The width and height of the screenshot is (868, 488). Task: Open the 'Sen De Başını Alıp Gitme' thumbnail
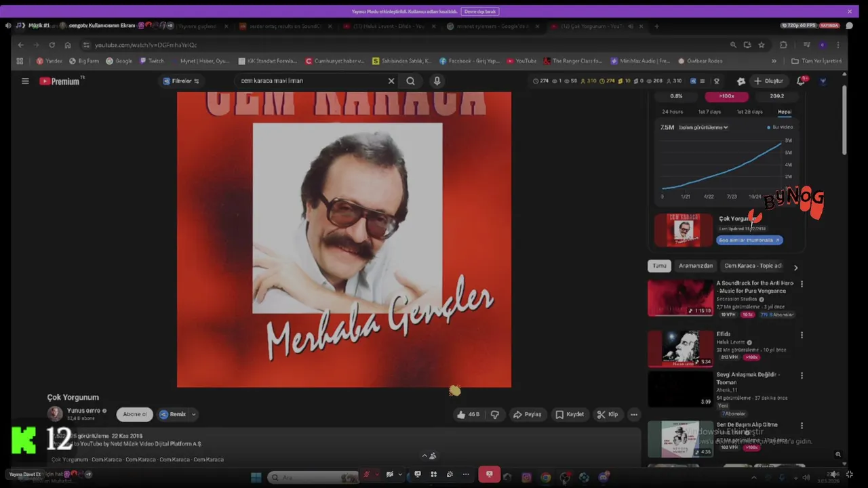point(680,439)
